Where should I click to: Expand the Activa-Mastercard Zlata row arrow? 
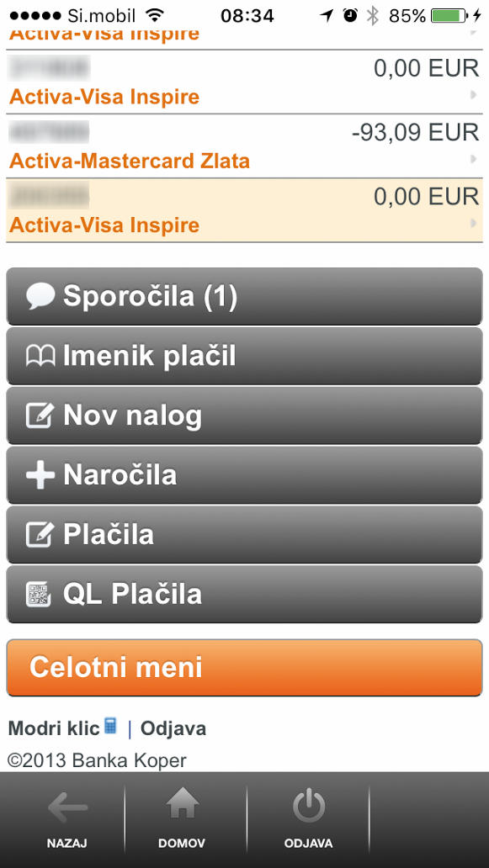point(473,159)
